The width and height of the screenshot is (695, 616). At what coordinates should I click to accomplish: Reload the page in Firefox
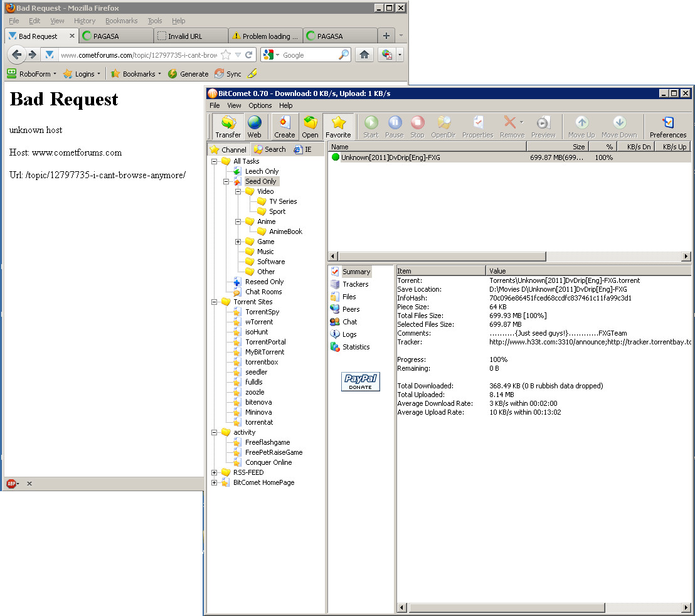pos(248,55)
